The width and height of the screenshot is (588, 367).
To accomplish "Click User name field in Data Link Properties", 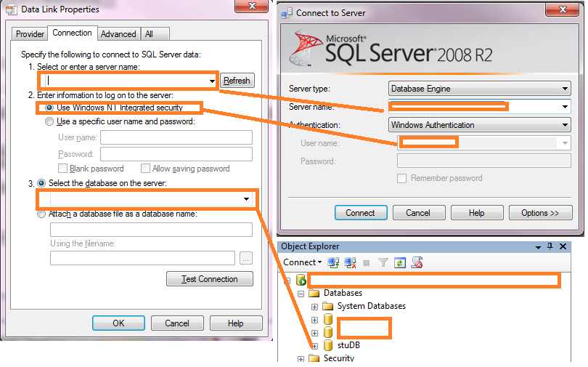I will pyautogui.click(x=176, y=138).
